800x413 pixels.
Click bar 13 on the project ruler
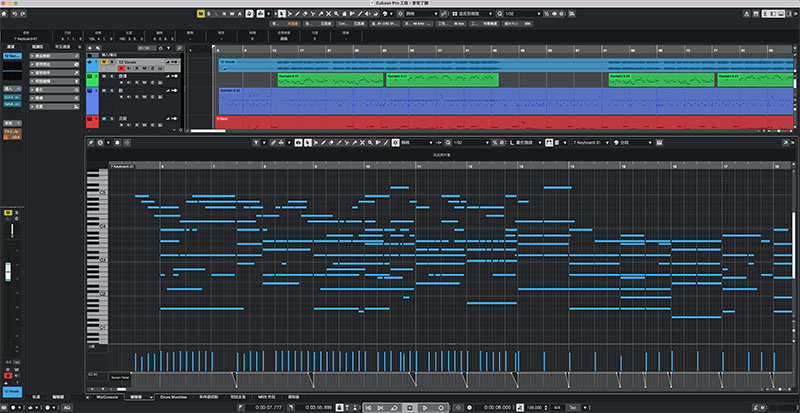(x=273, y=50)
